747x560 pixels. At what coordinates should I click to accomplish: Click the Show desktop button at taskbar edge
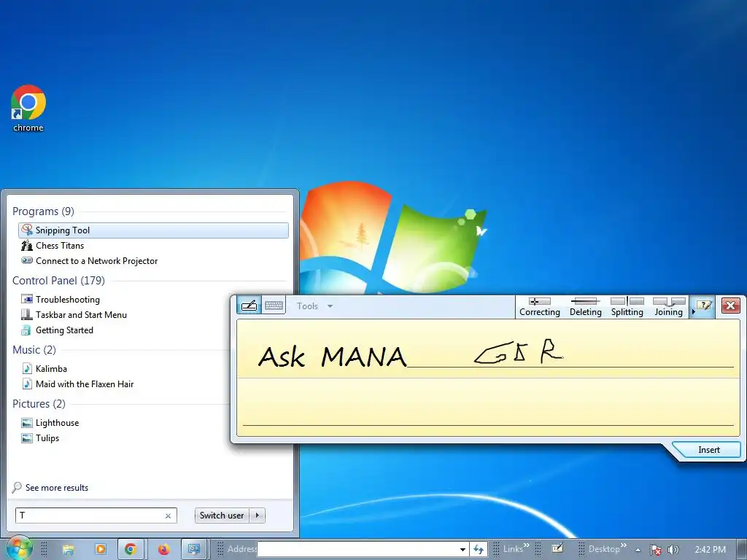point(742,550)
